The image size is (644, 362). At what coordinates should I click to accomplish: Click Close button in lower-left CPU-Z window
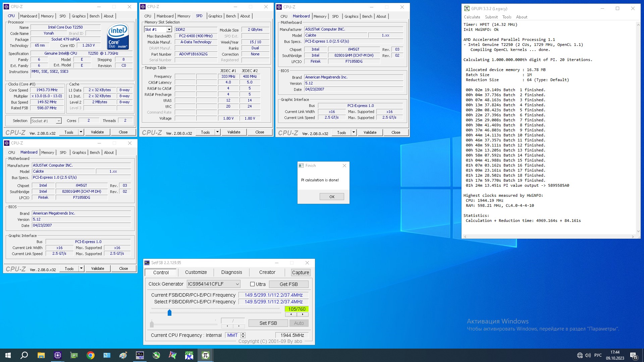pyautogui.click(x=123, y=268)
